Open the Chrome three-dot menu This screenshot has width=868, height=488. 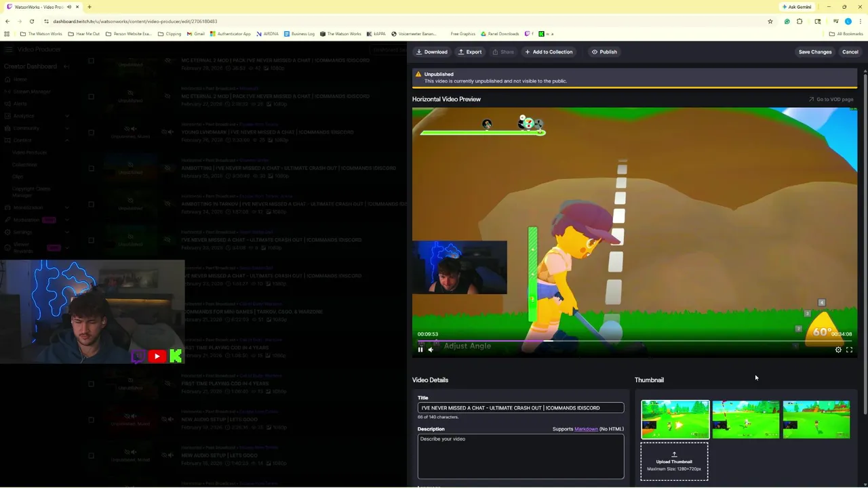(x=861, y=21)
